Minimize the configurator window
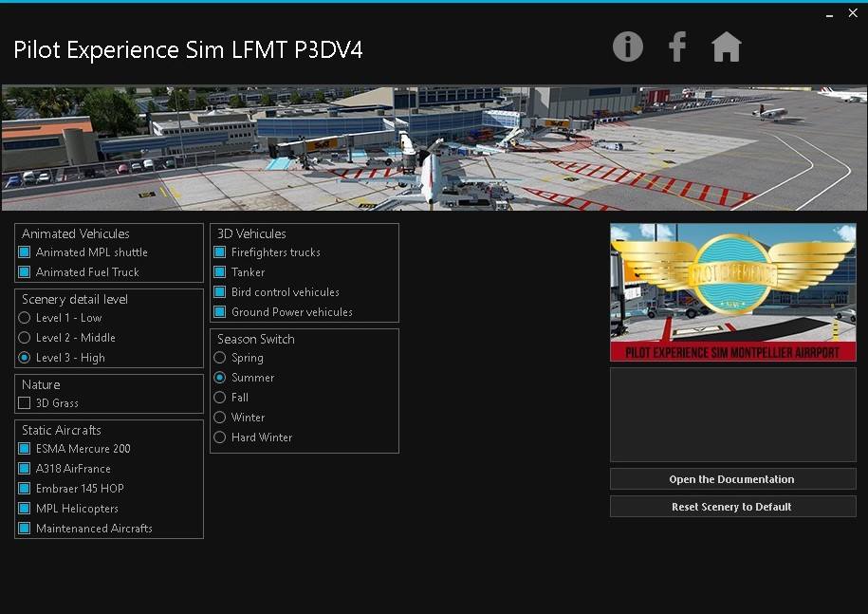 (x=829, y=14)
